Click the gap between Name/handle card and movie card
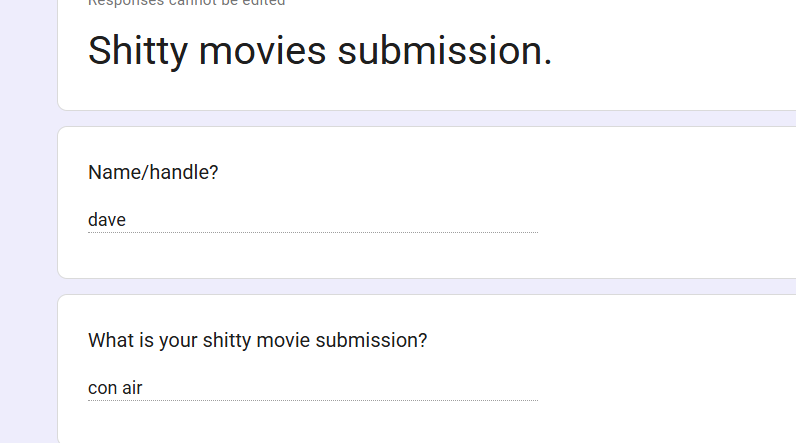Image resolution: width=796 pixels, height=443 pixels. [x=426, y=286]
